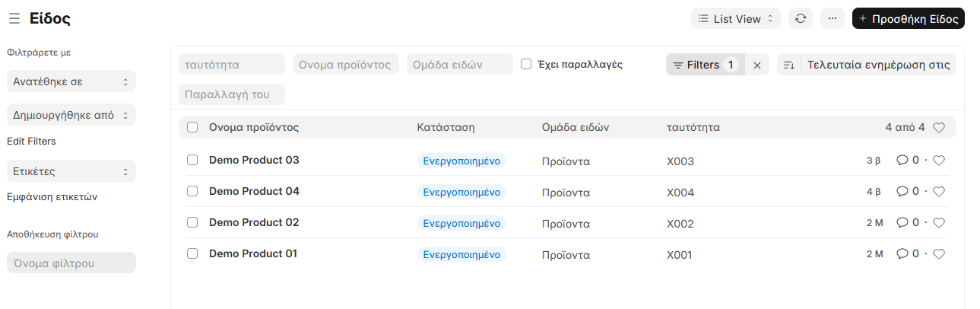The width and height of the screenshot is (980, 309).
Task: Click the X003 identity cell
Action: point(680,161)
